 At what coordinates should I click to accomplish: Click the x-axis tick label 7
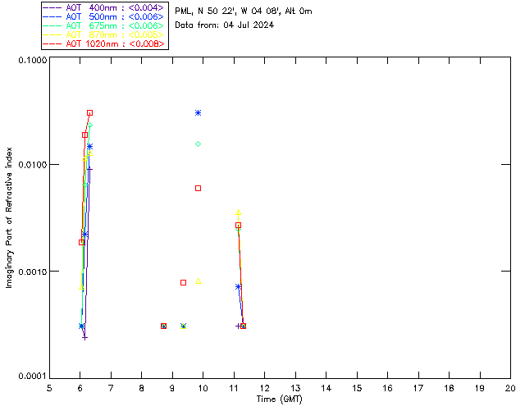111,388
